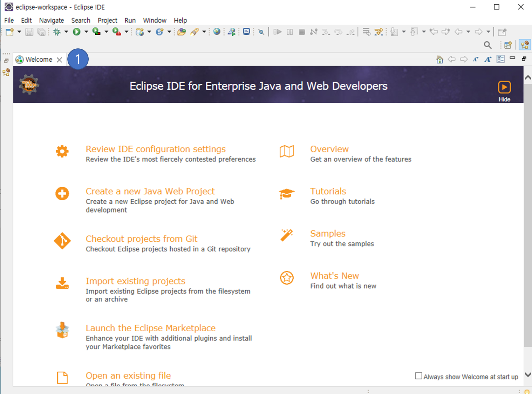Click the green Run button icon
Screen dimensions: 532x394
[x=76, y=32]
